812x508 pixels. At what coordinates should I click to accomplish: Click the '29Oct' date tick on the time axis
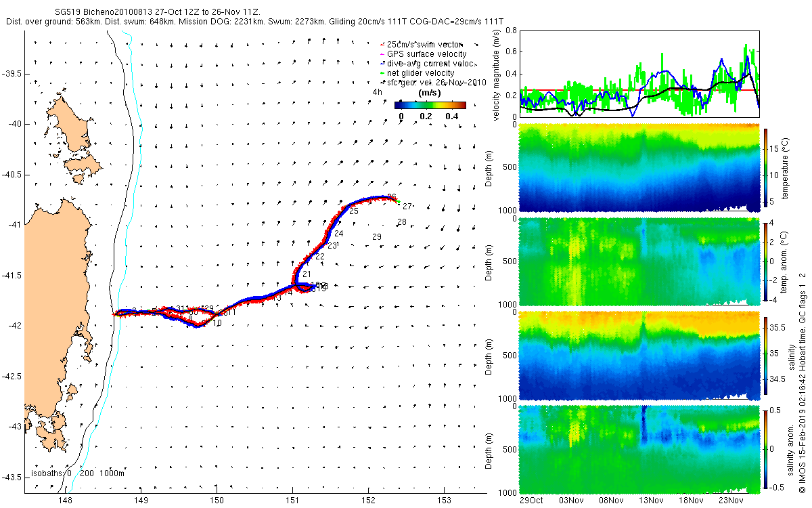tap(531, 501)
